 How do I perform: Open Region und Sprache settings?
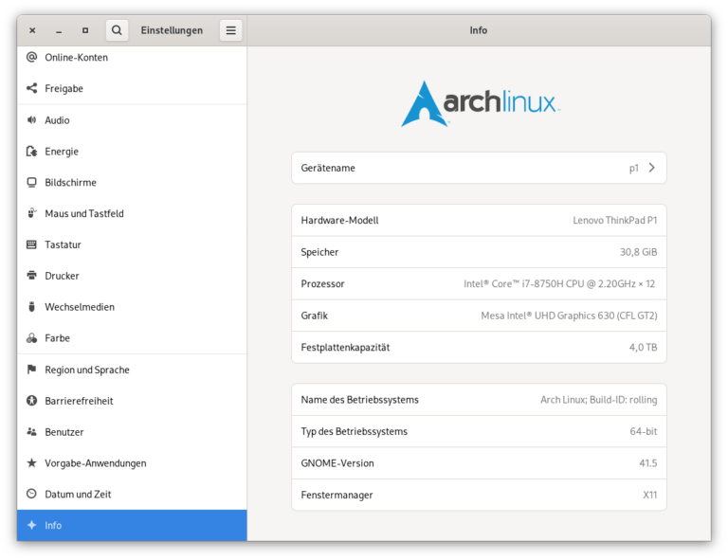(132, 370)
